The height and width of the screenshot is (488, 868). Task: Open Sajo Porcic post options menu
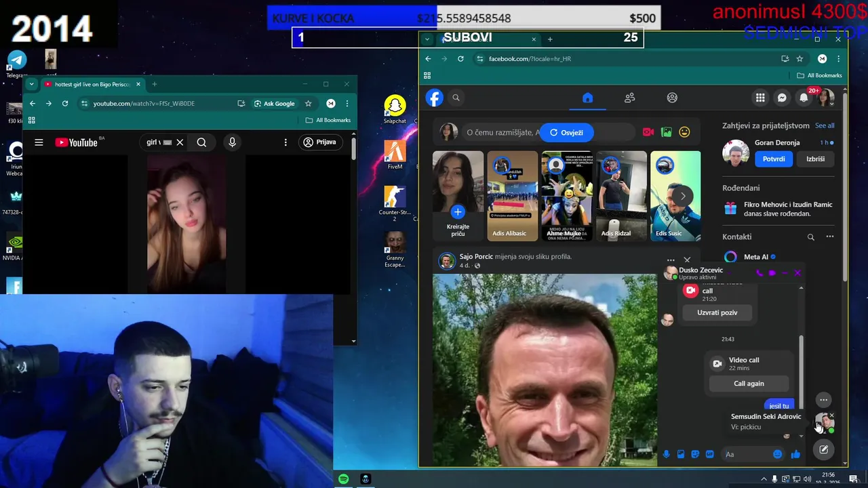(x=671, y=260)
